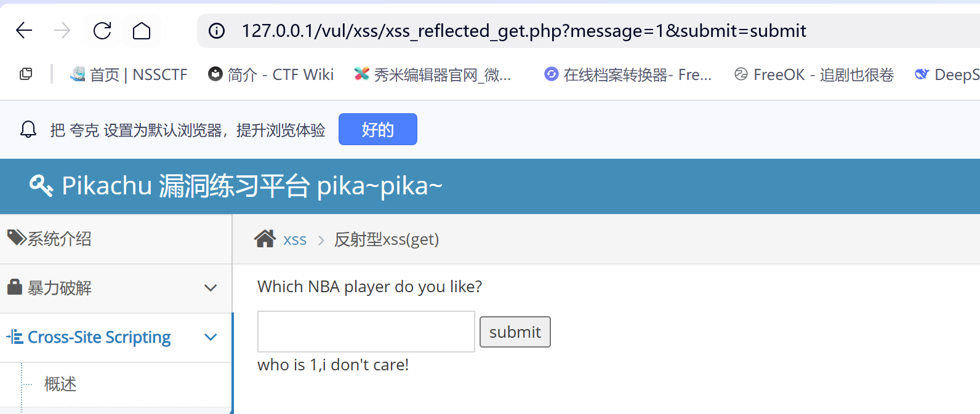The height and width of the screenshot is (414, 980).
Task: Confirm default browser prompt with 好的
Action: click(x=377, y=129)
